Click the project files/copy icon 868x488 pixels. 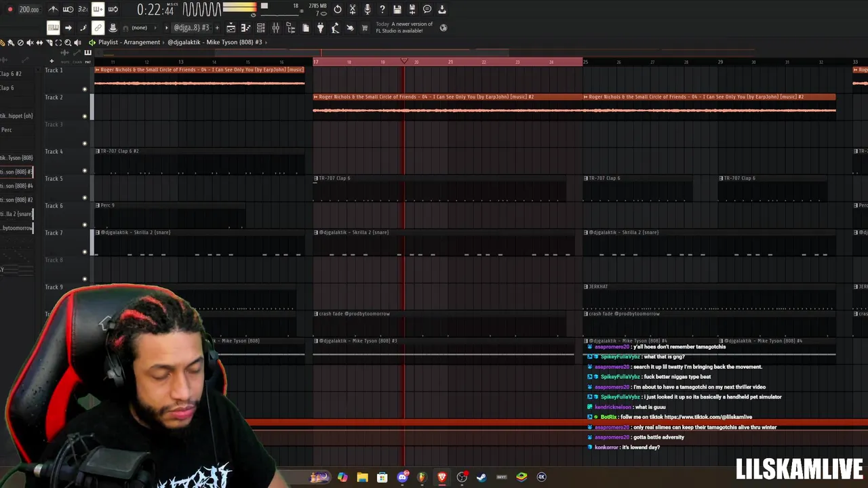[x=306, y=28]
